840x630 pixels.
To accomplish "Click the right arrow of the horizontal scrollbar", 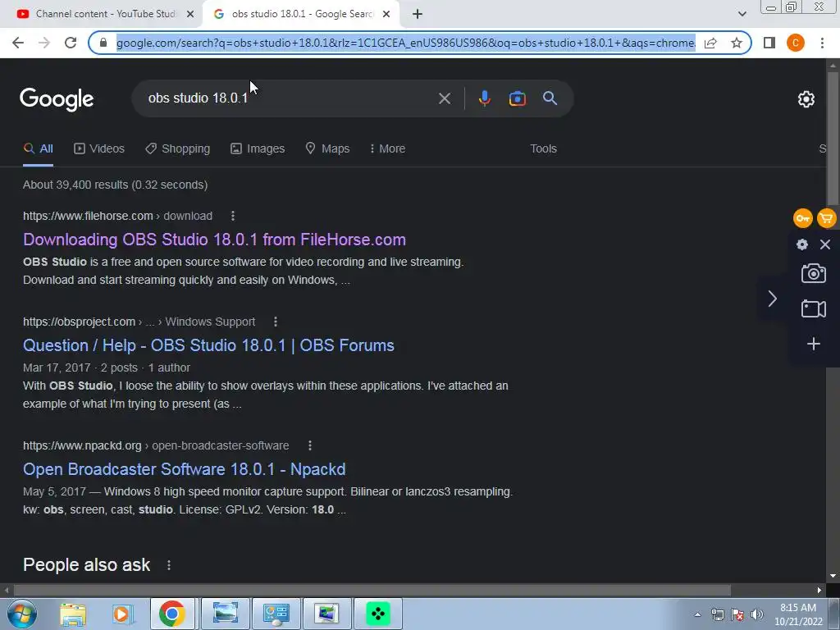I will pyautogui.click(x=819, y=591).
